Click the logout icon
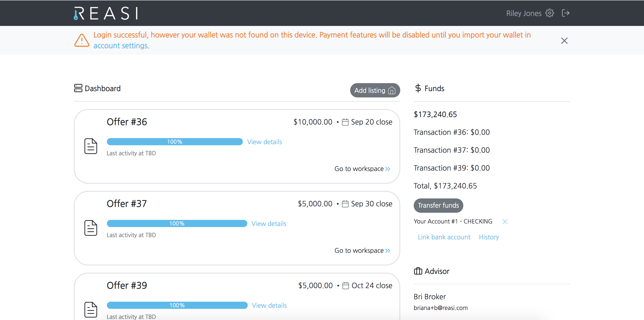Image resolution: width=644 pixels, height=320 pixels. tap(566, 13)
